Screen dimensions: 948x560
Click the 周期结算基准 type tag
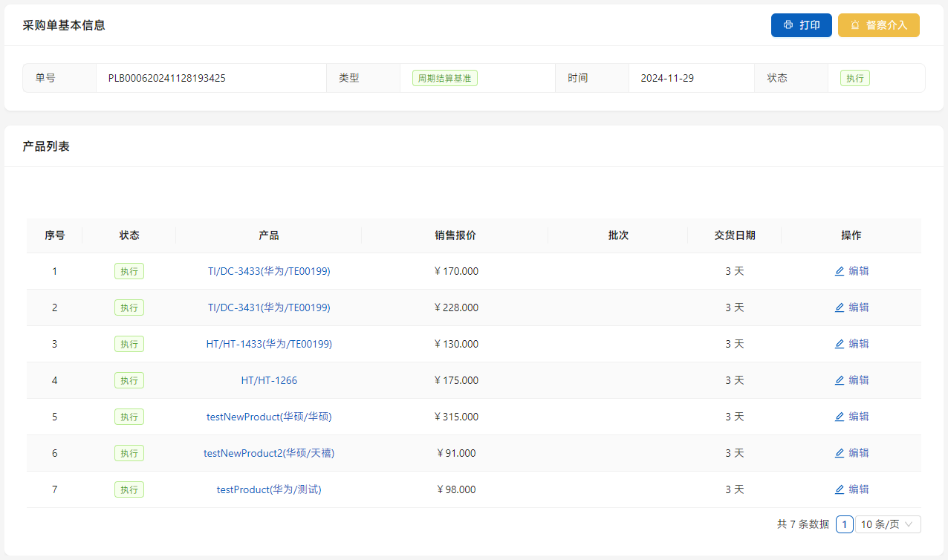pyautogui.click(x=444, y=78)
